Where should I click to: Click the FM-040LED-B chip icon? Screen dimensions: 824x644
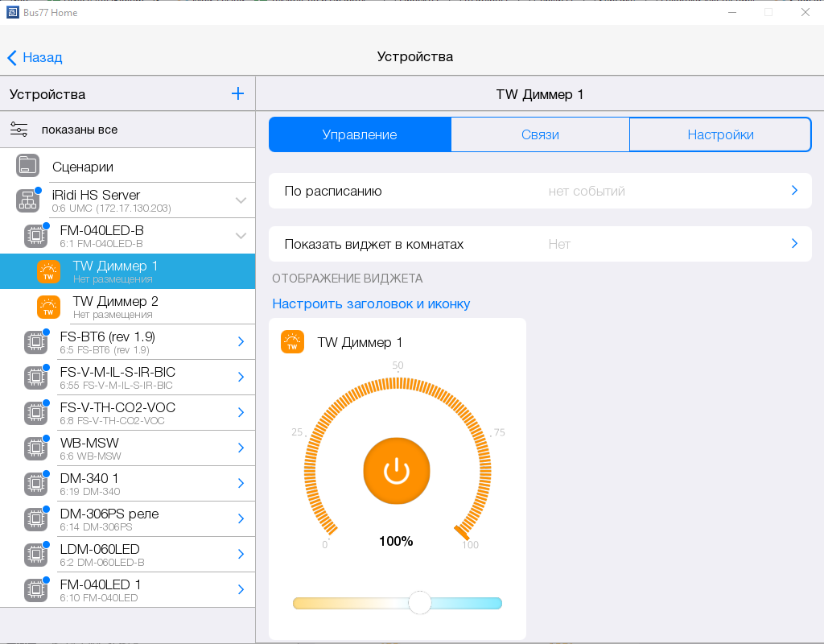click(x=35, y=236)
